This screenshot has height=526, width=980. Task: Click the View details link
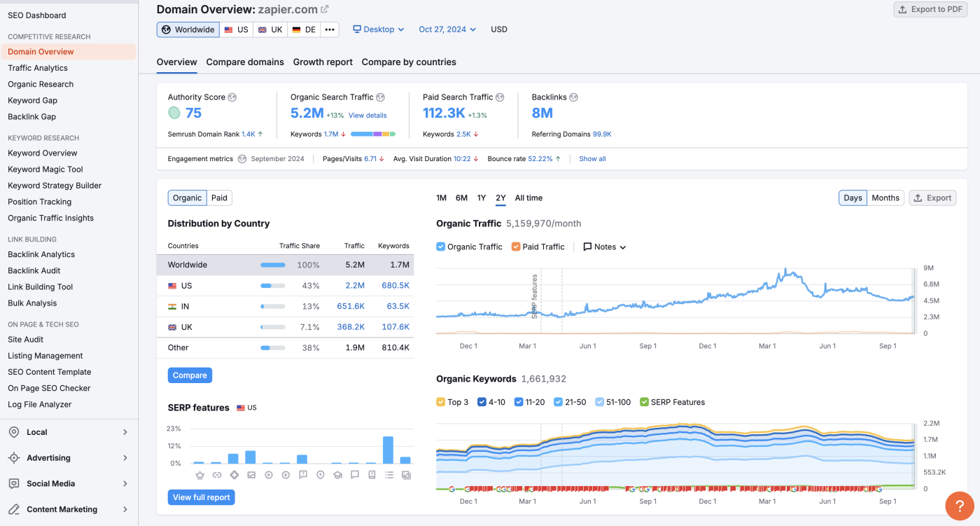(x=367, y=116)
